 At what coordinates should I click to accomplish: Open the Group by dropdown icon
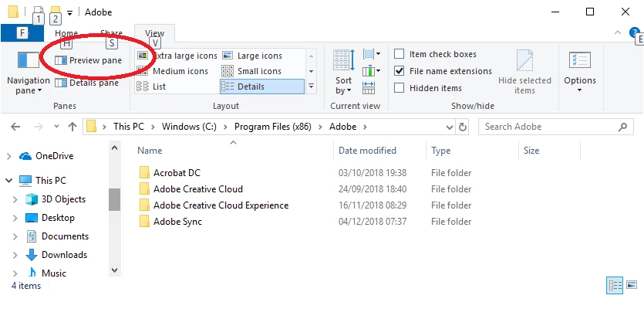coord(372,54)
